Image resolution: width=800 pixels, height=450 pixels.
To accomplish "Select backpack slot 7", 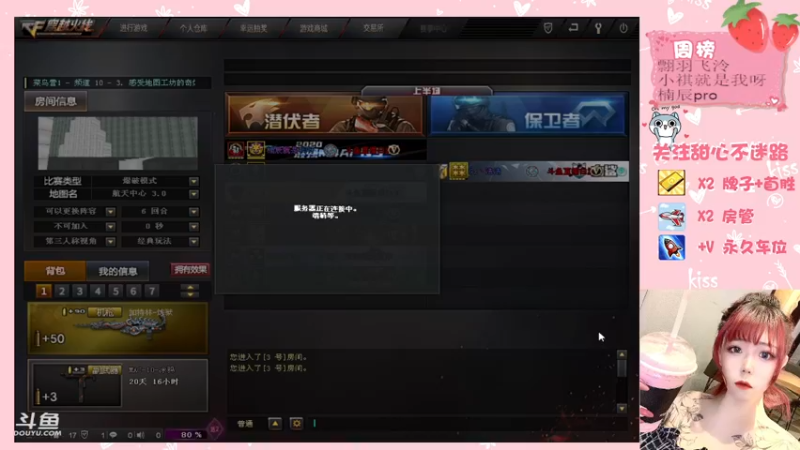I will click(152, 291).
